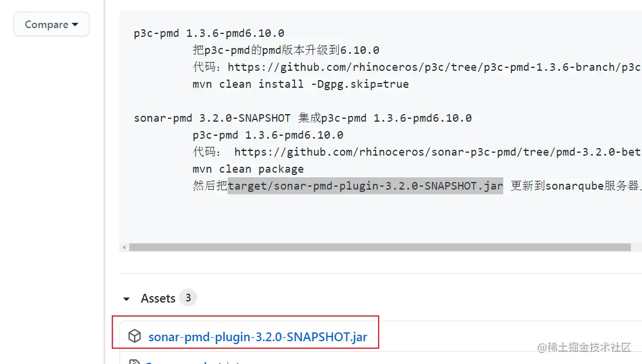Click the downward caret inside the Compare button
The height and width of the screenshot is (364, 642).
tap(75, 24)
